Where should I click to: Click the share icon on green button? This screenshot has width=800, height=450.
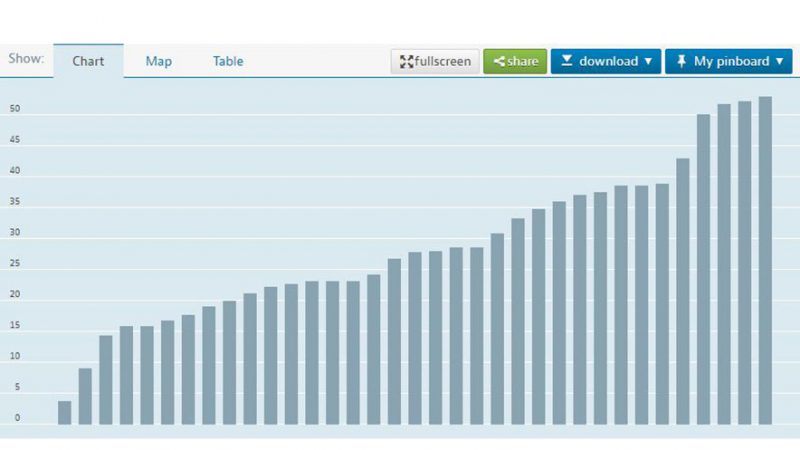(499, 62)
